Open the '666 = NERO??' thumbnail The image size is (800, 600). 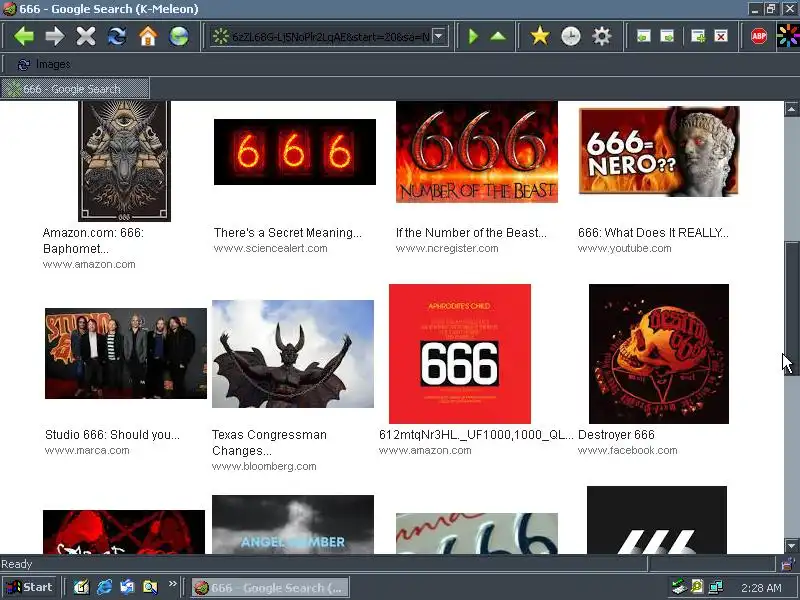click(x=659, y=151)
